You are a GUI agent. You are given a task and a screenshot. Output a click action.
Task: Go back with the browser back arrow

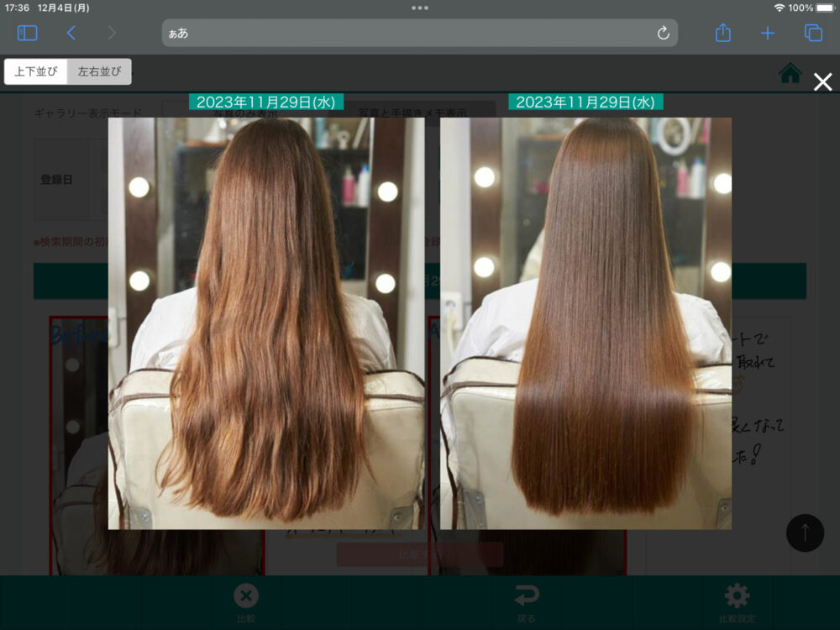tap(71, 33)
